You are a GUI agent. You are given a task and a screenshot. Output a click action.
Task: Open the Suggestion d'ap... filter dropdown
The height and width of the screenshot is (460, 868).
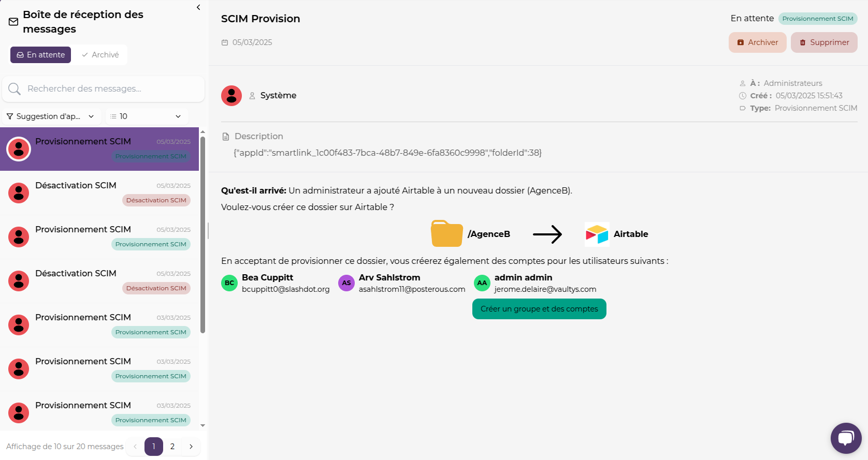coord(50,116)
